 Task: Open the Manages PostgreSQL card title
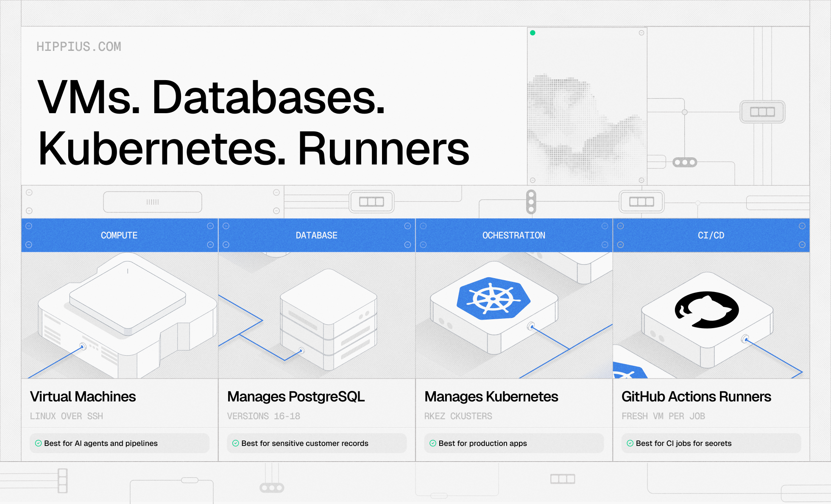296,397
